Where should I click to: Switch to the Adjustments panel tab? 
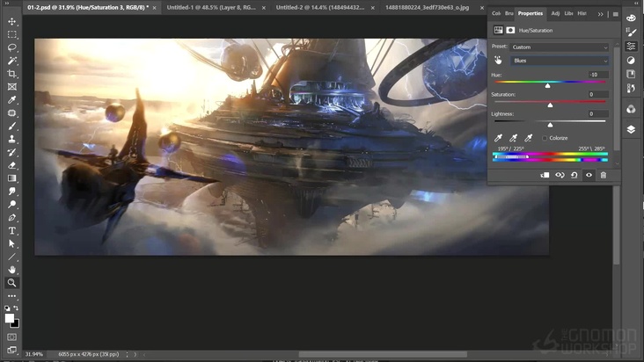pyautogui.click(x=555, y=13)
